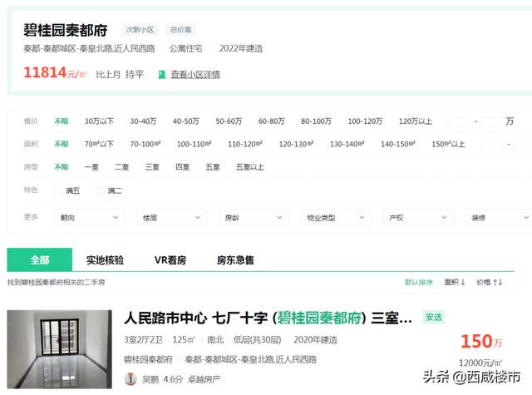This screenshot has height=395, width=532.
Task: Filter room type by 三室
Action: tap(152, 167)
